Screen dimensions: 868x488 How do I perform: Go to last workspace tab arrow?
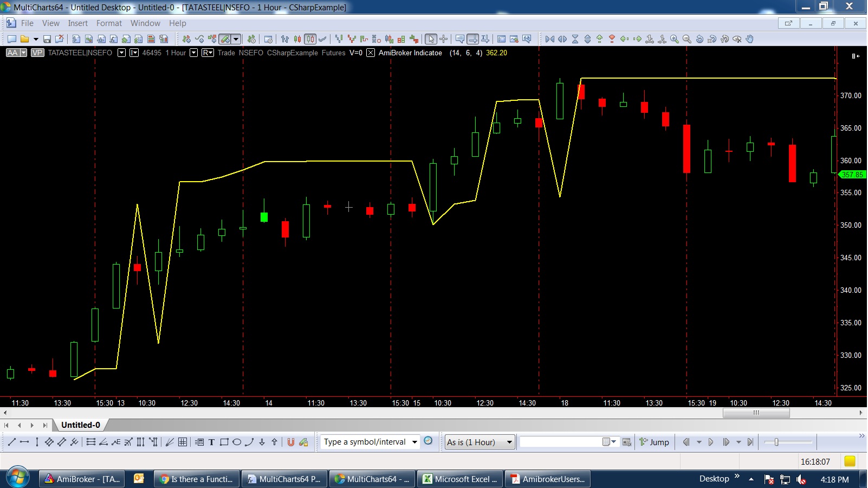(x=45, y=425)
